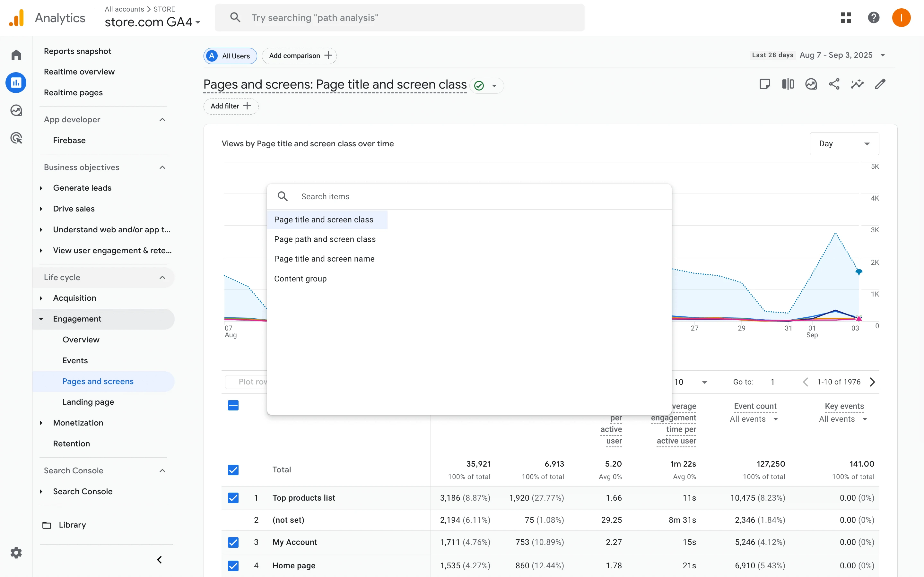Share this report via the share icon

click(x=834, y=83)
